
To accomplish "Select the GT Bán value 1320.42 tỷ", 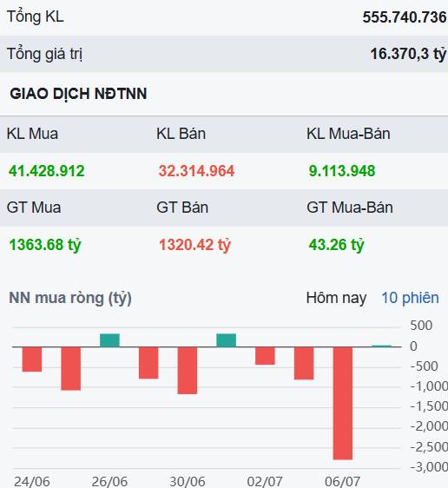I will 194,245.
